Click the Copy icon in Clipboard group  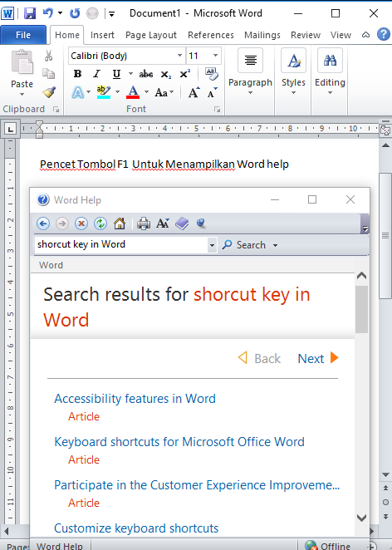[x=48, y=74]
